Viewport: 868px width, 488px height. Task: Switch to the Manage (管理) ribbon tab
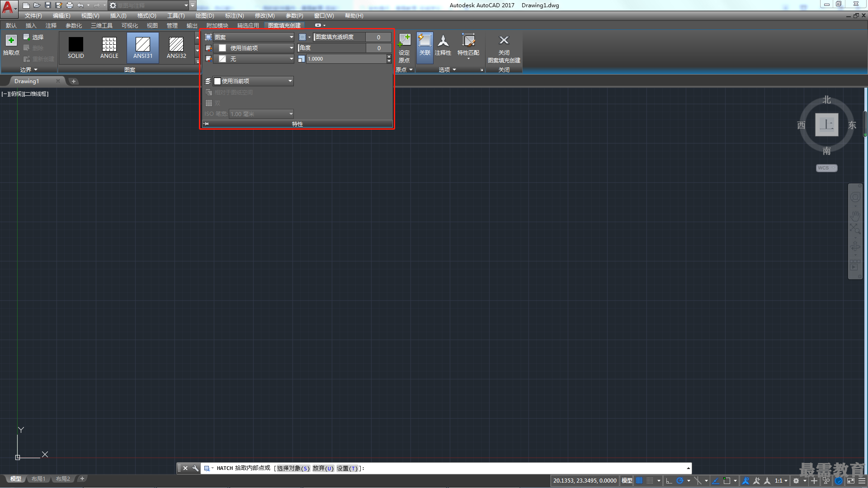[x=172, y=26]
